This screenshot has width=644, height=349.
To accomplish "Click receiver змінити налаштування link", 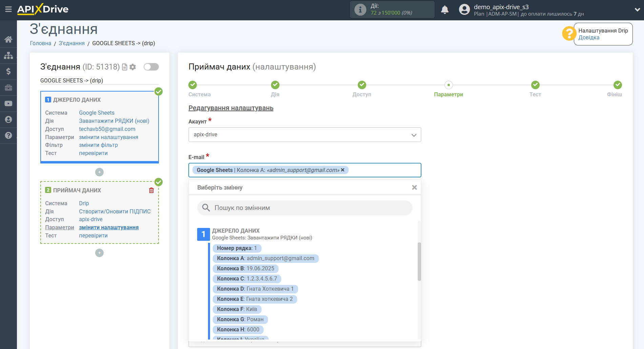I will point(109,227).
